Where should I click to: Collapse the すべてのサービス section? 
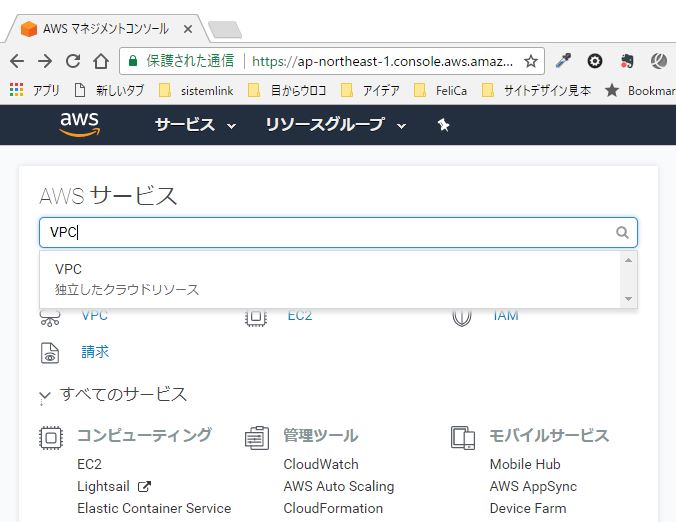click(113, 394)
